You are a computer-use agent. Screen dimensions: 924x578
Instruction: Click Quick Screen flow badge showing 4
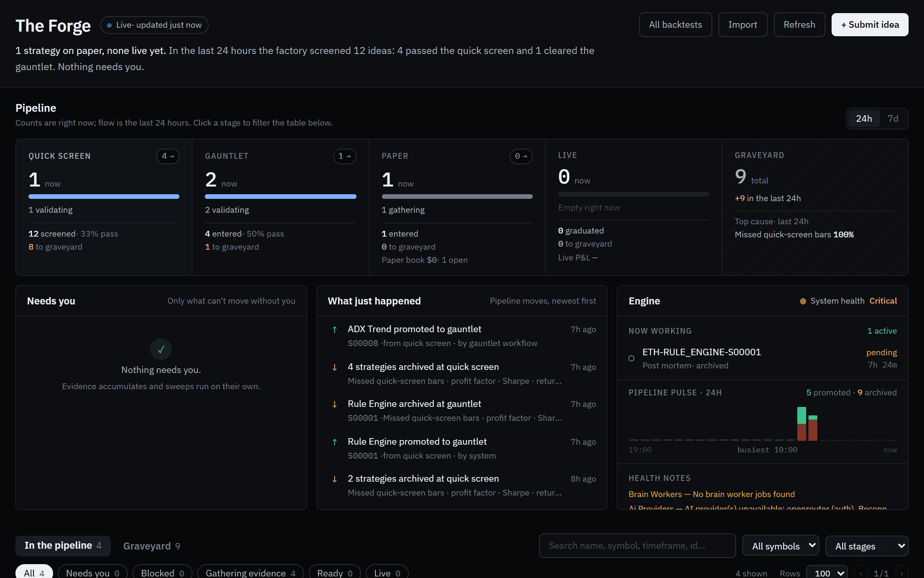click(x=168, y=156)
